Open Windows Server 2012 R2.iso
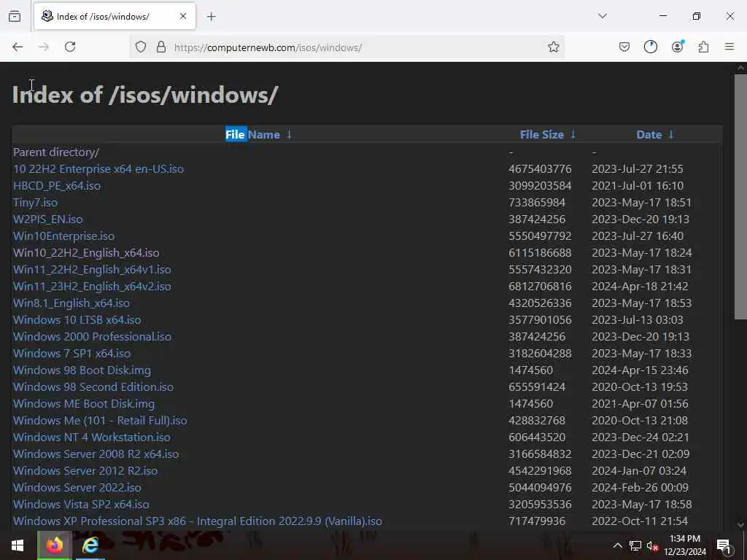This screenshot has height=560, width=747. 85,471
